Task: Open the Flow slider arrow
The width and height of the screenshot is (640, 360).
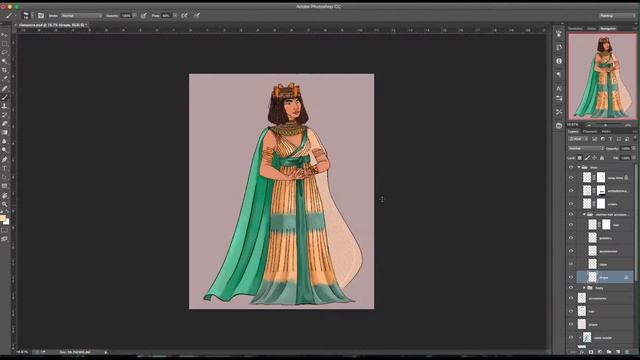Action: click(x=175, y=16)
